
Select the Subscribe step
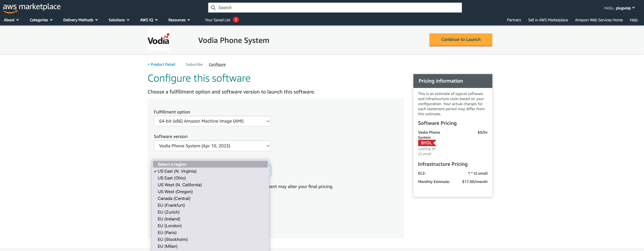pos(194,64)
